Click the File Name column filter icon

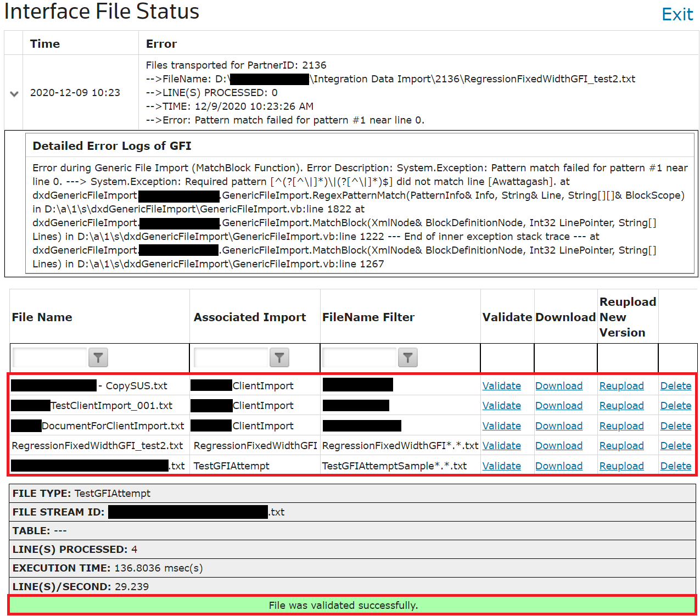click(x=98, y=357)
